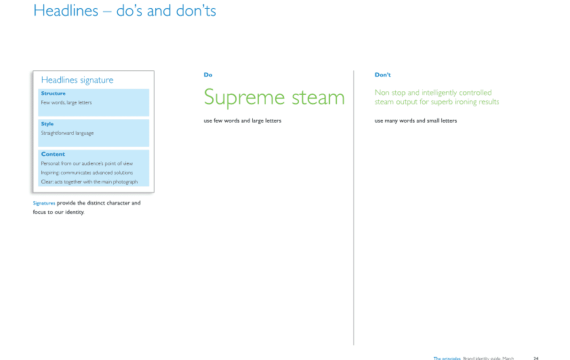Image resolution: width=570 pixels, height=360 pixels.
Task: Open the blue "Signatures" link in caption
Action: click(44, 203)
